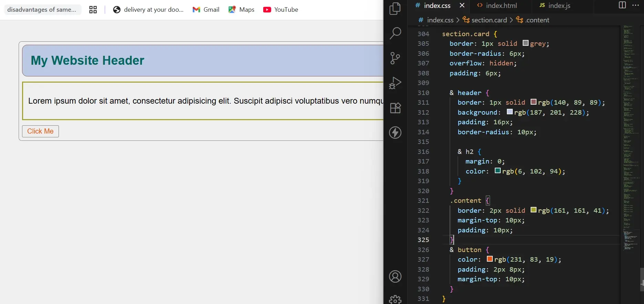Viewport: 644px width, 304px height.
Task: Open the rgb(231, 83, 19) color swatch
Action: point(490,259)
